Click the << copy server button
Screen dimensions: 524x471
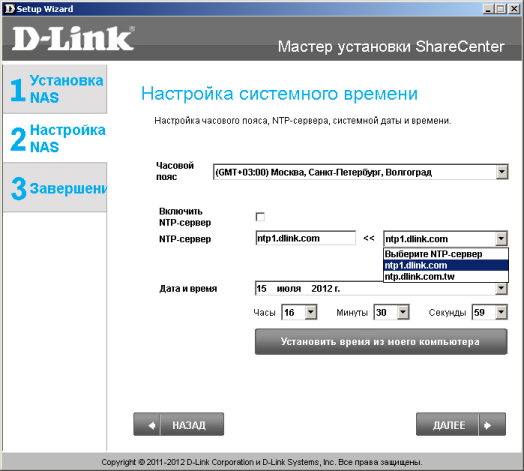point(369,238)
